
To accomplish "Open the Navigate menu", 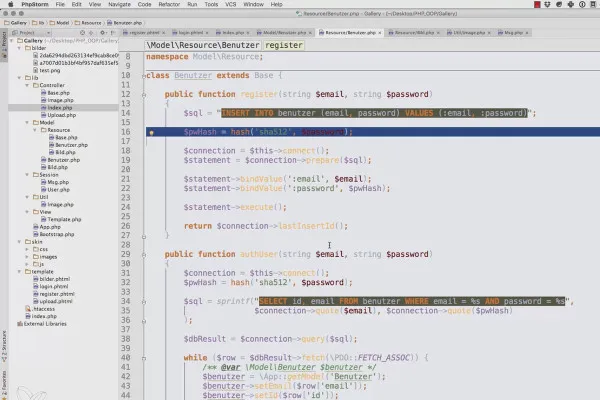I will pos(119,4).
